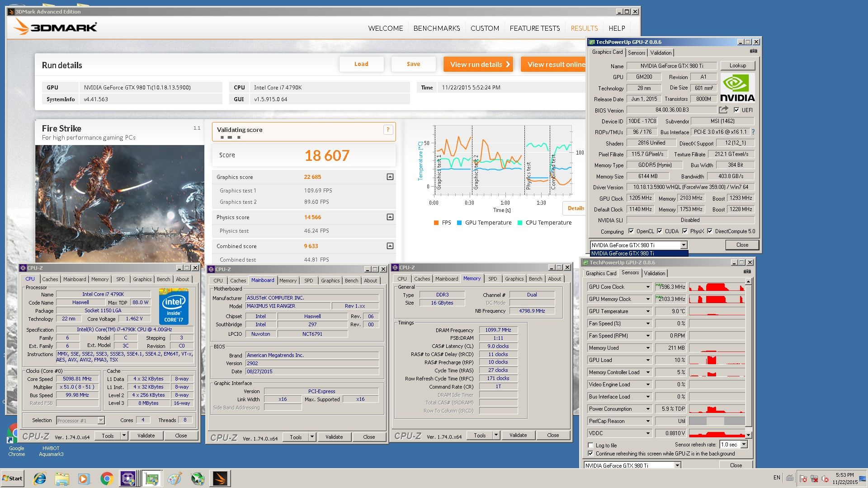868x488 pixels.
Task: Switch to 3DMark via its taskbar icon
Action: [x=221, y=478]
